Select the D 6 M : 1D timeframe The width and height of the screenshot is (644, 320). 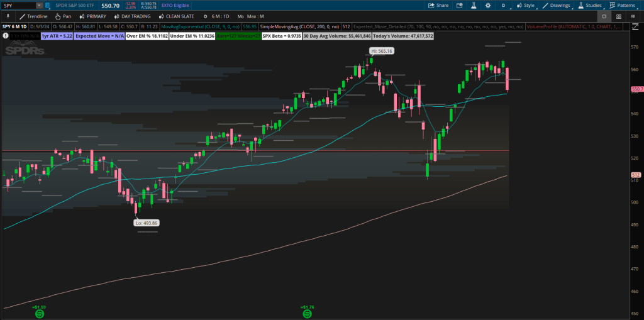tap(216, 16)
